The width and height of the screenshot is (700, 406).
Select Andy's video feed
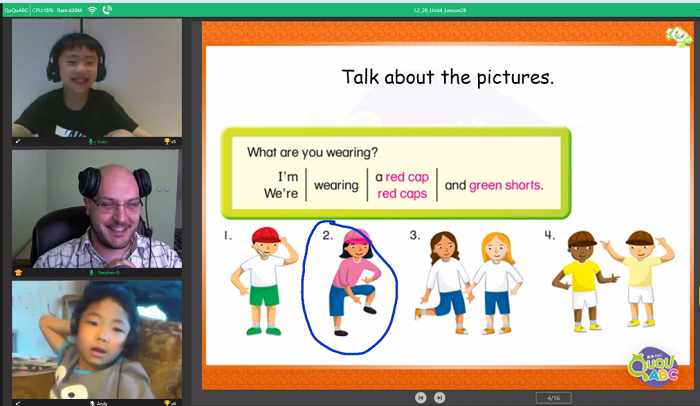(97, 339)
